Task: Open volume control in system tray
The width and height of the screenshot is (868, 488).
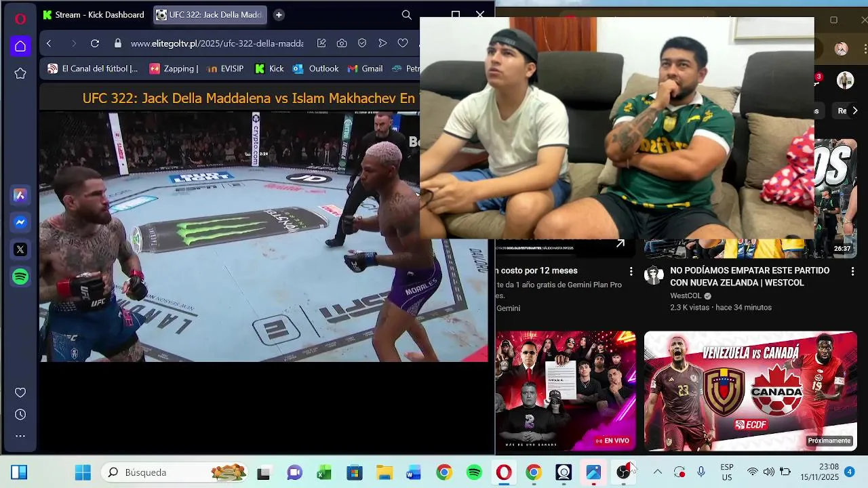Action: (768, 472)
